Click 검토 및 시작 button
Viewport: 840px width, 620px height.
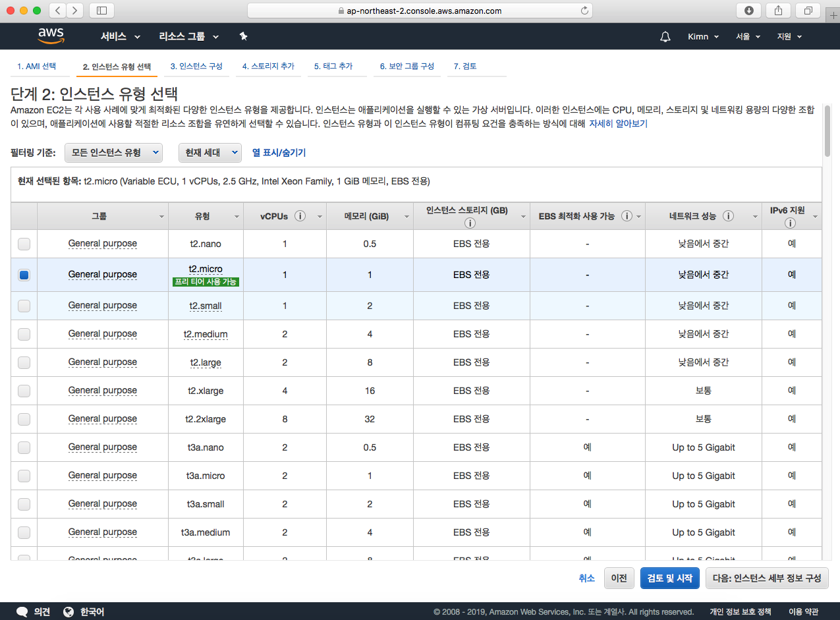click(670, 578)
